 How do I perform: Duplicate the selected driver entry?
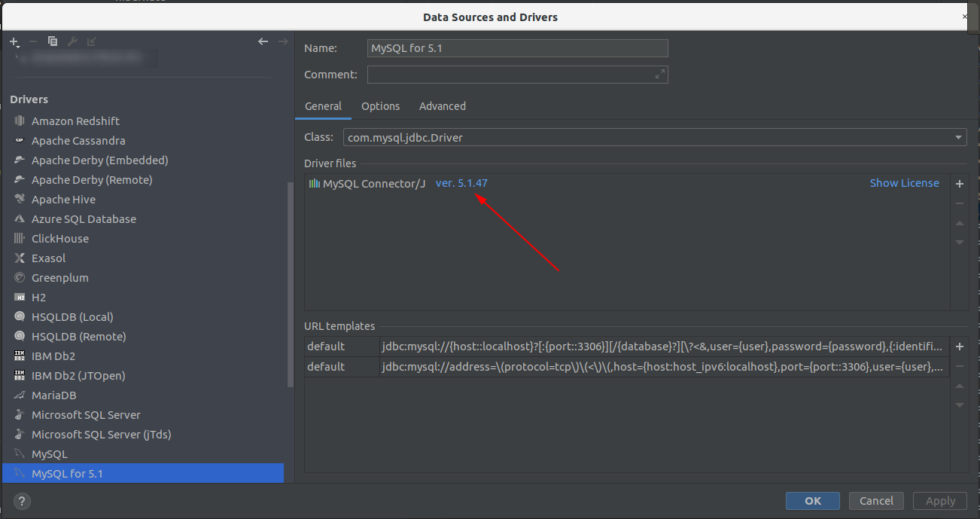(53, 41)
